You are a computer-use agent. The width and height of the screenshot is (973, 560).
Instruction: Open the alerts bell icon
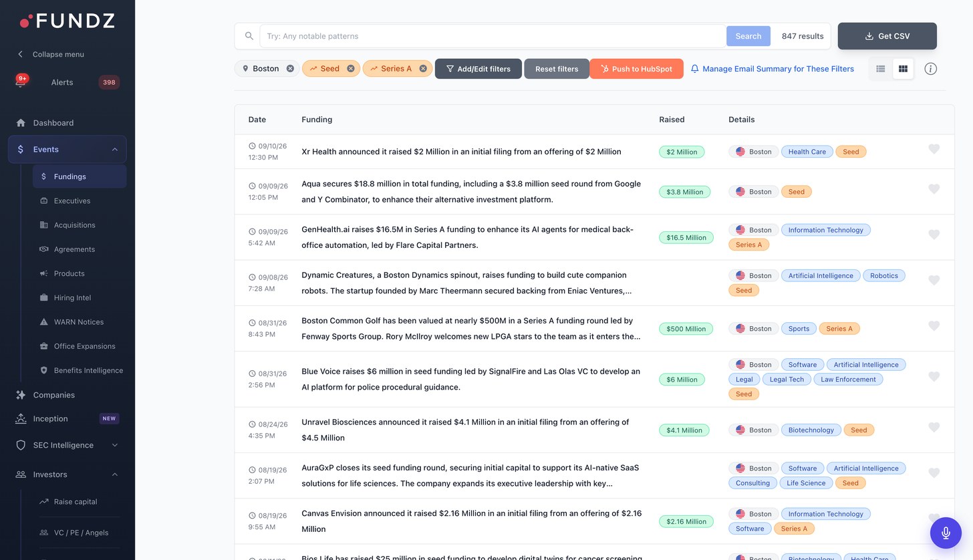[x=21, y=82]
